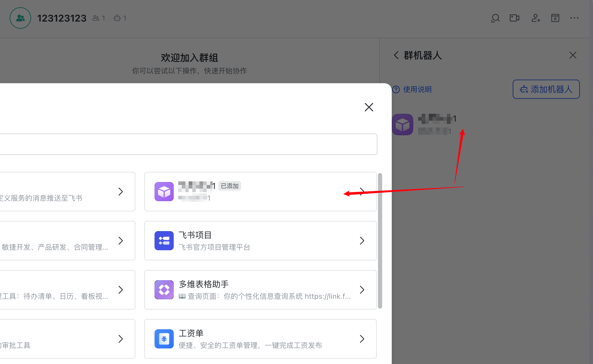The width and height of the screenshot is (593, 364).
Task: Click the add member icon
Action: click(535, 18)
